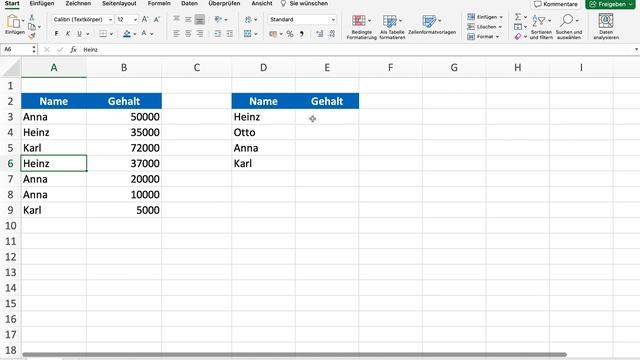Image resolution: width=640 pixels, height=360 pixels.
Task: Align text left in cell
Action: 176,33
